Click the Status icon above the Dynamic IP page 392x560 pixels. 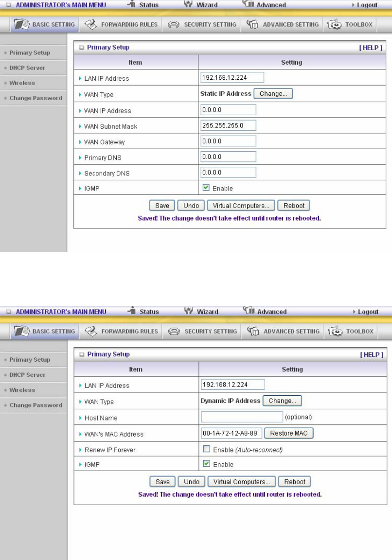click(132, 310)
